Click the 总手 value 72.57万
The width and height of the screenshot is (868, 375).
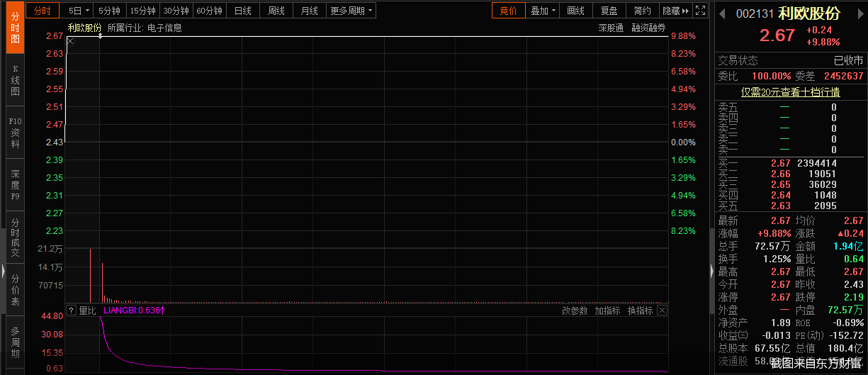[x=774, y=246]
